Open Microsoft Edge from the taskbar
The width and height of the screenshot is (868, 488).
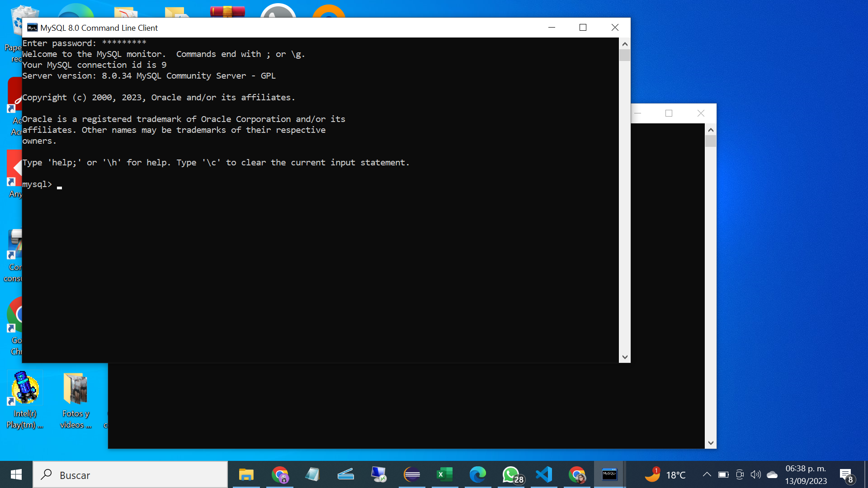478,474
